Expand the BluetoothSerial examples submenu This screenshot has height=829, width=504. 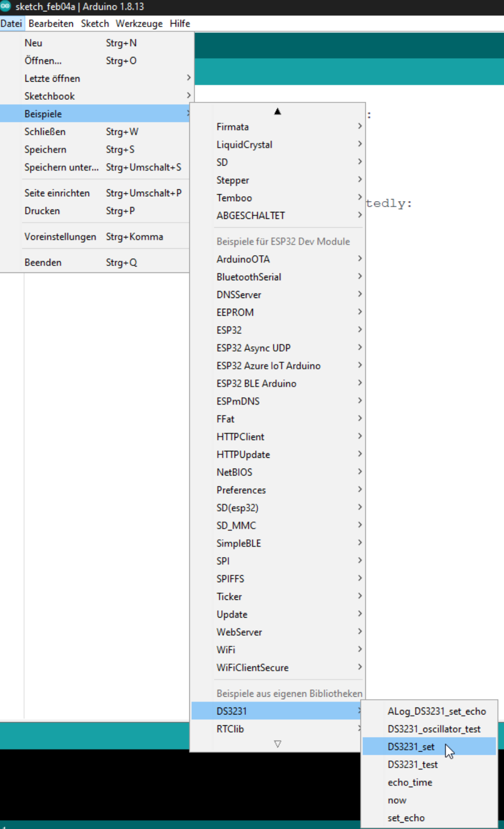pos(248,277)
